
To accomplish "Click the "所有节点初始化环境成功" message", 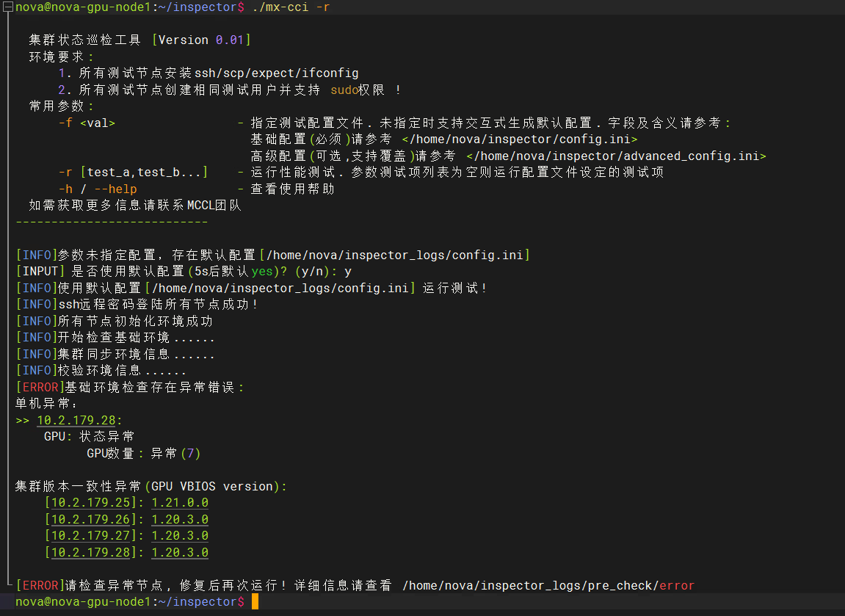I will (x=135, y=321).
